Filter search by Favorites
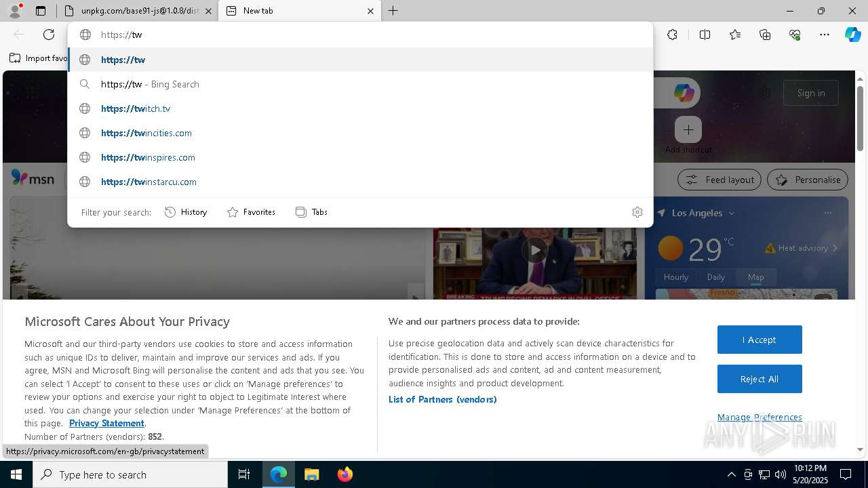This screenshot has width=868, height=488. 251,212
